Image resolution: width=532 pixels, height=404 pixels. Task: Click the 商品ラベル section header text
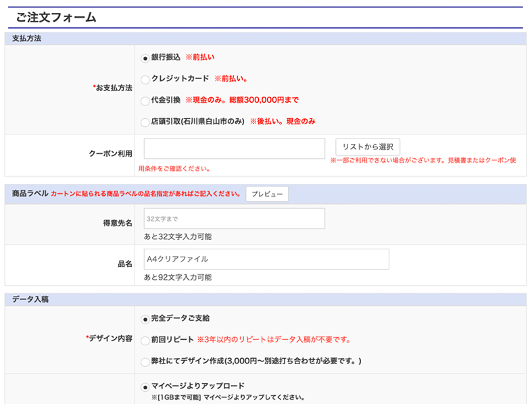point(30,194)
